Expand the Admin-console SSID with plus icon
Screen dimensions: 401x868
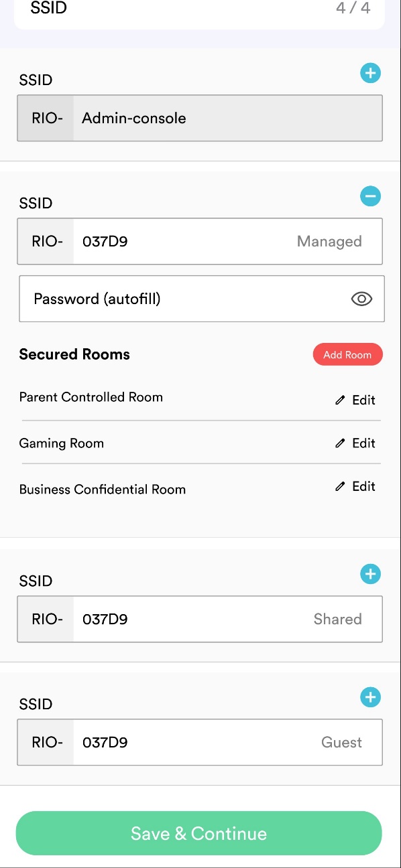370,73
